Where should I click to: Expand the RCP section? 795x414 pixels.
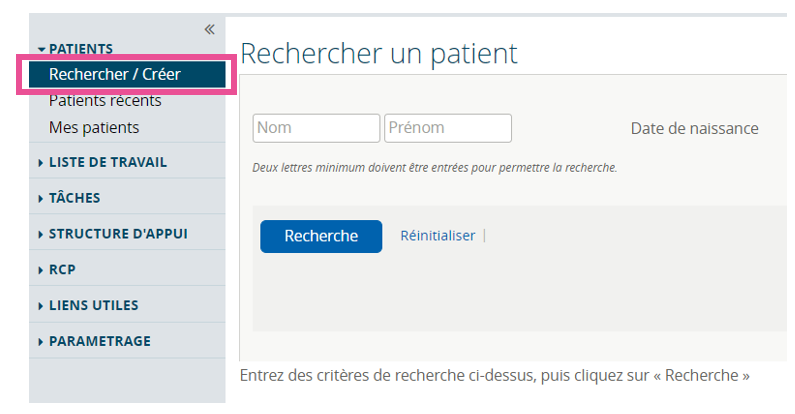click(41, 270)
